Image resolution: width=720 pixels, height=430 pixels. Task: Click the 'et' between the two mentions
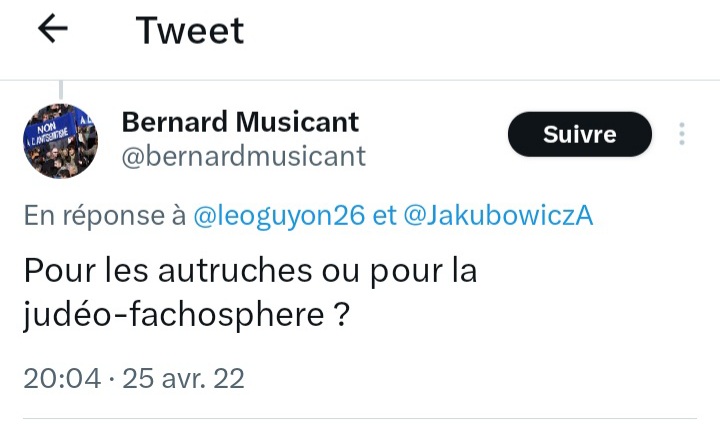[x=384, y=215]
